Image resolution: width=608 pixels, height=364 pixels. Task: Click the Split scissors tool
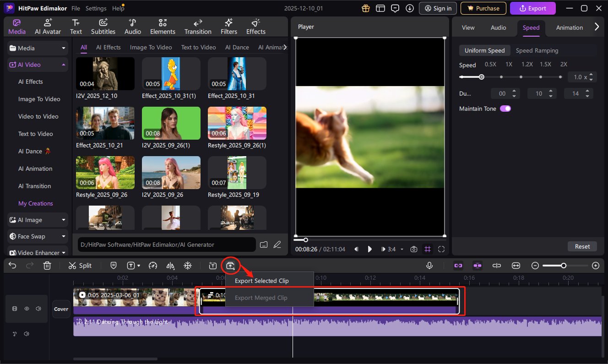click(x=80, y=266)
